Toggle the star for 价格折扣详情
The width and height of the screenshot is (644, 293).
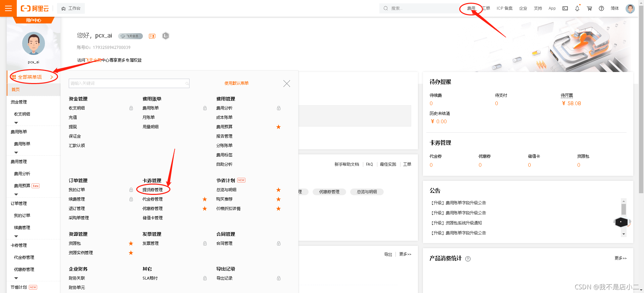coord(278,209)
